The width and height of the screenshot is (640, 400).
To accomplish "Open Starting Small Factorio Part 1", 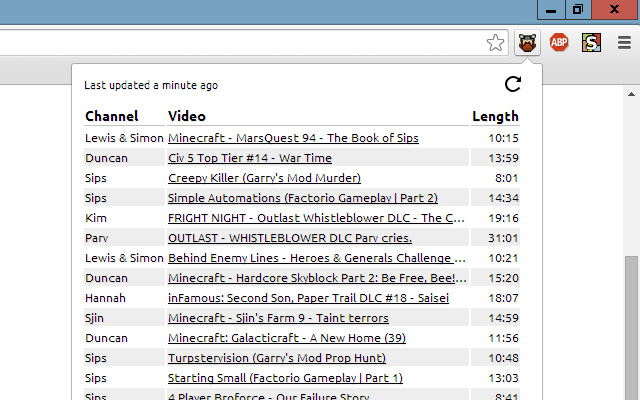I will 285,378.
